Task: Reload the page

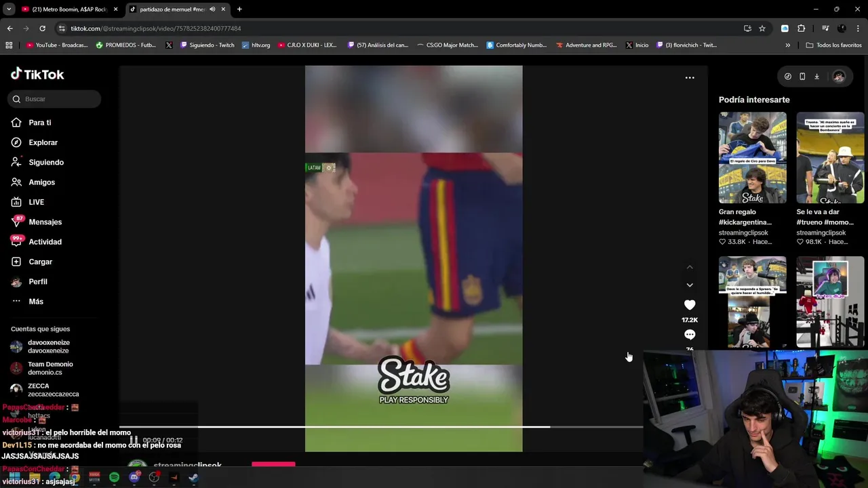Action: tap(42, 28)
